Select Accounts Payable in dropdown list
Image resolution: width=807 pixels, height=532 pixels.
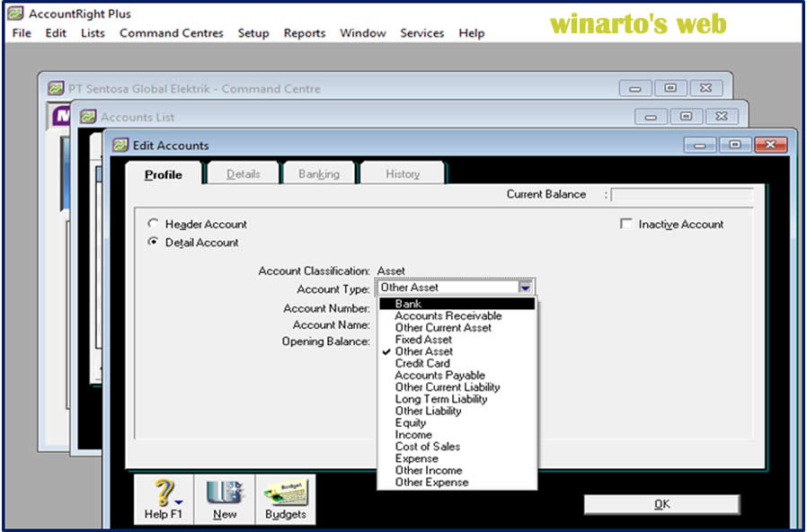point(457,375)
